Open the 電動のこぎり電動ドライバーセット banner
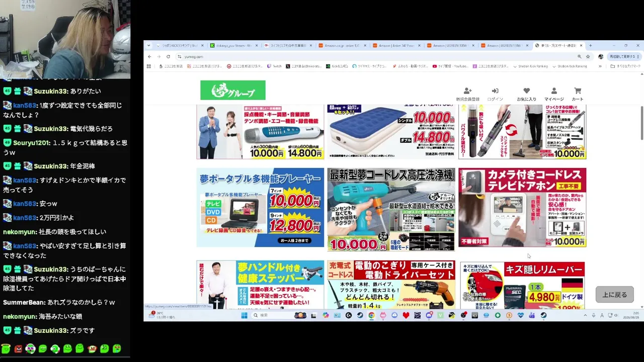The image size is (644, 362). pyautogui.click(x=391, y=285)
